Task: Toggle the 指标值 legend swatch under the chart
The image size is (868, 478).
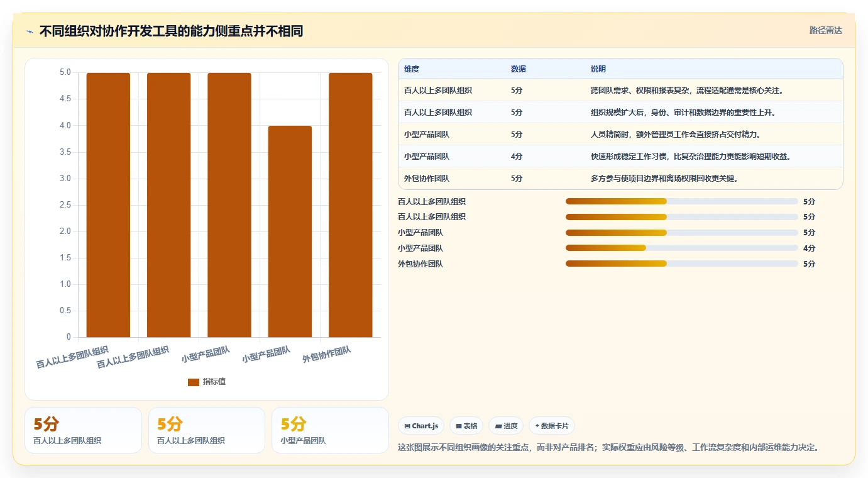Action: pos(194,382)
